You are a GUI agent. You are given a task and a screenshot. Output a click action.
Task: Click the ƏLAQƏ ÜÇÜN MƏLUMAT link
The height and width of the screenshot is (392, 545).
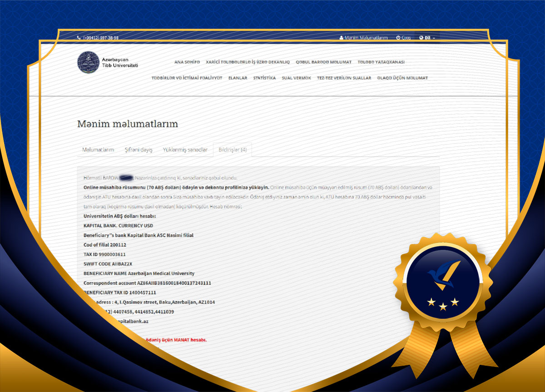click(402, 78)
